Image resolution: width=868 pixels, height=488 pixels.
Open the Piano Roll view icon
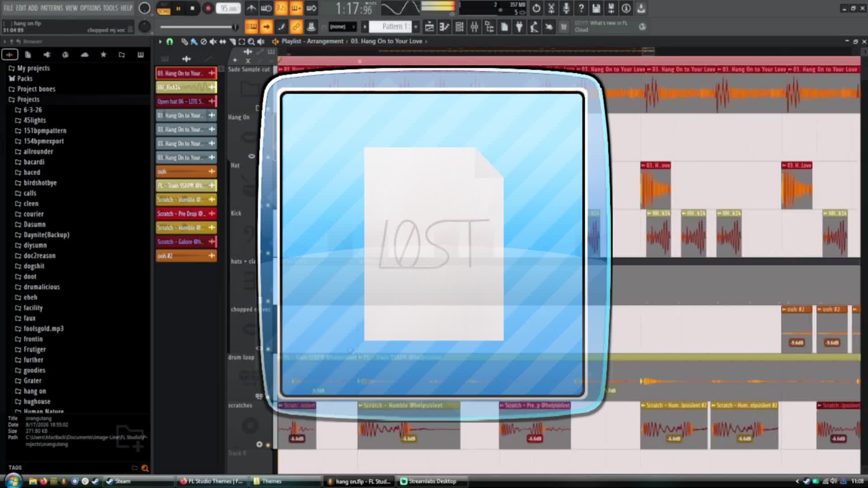444,27
